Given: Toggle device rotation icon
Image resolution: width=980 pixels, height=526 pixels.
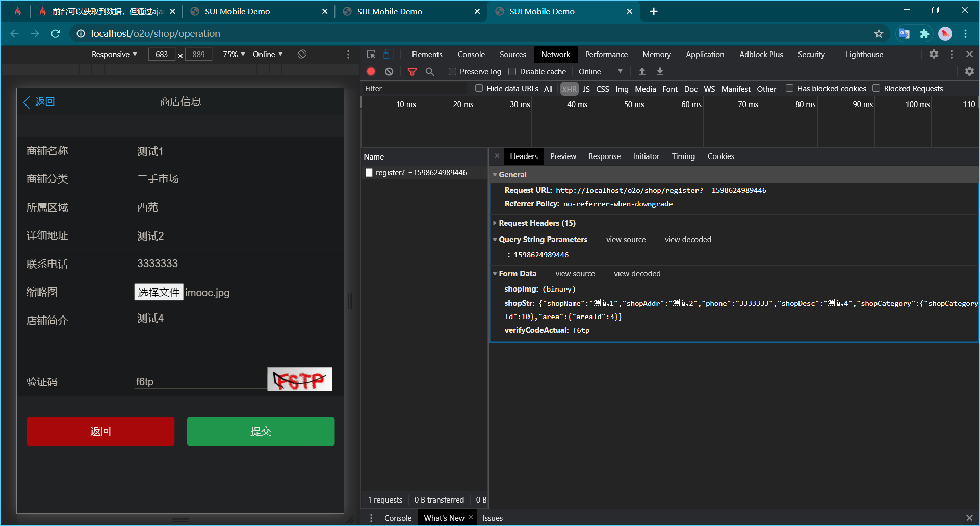Looking at the screenshot, I should [x=302, y=54].
